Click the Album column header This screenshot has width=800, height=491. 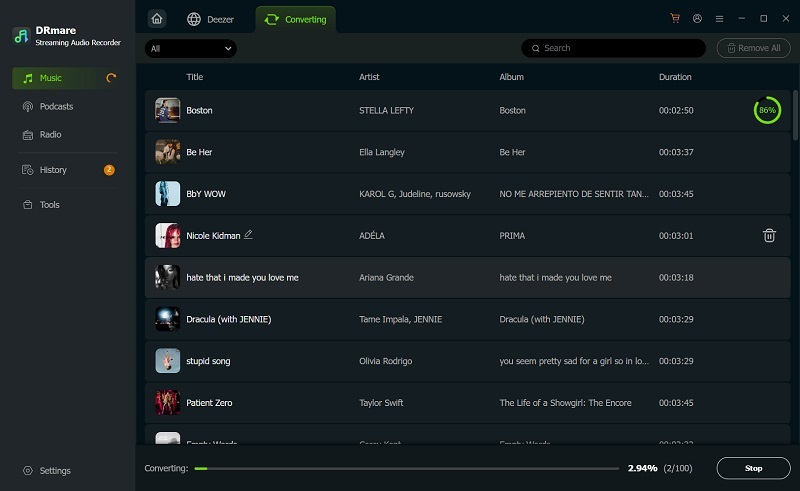tap(511, 77)
